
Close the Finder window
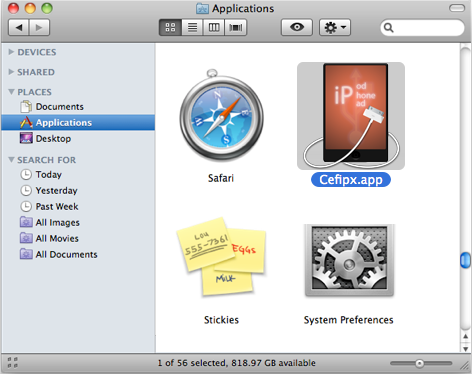[x=13, y=8]
